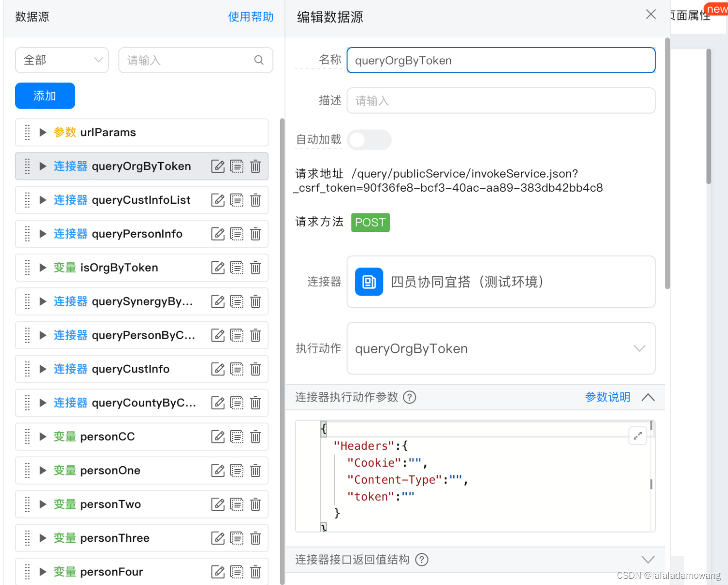
Task: Click the edit panel vertical scrollbar
Action: point(667,163)
